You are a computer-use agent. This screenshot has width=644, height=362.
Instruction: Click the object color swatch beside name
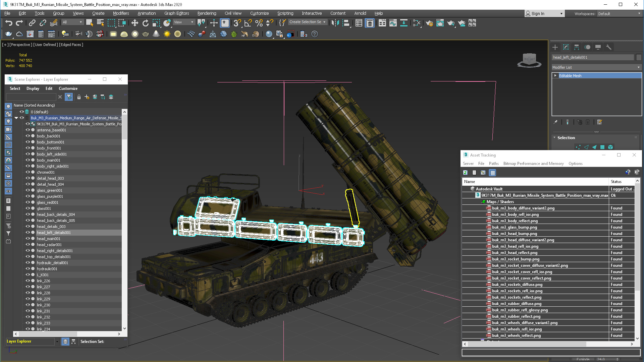639,57
